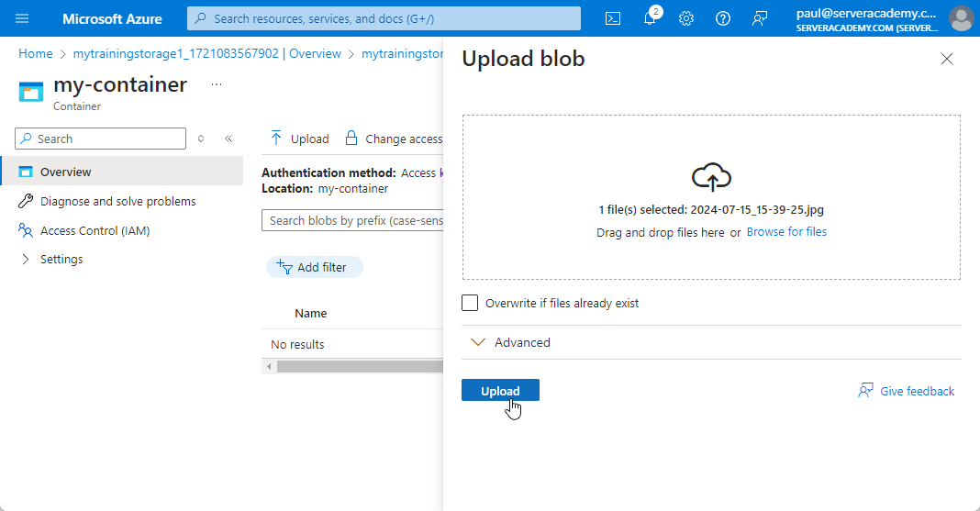Viewport: 980px width, 511px height.
Task: Click the cloud upload icon
Action: click(711, 176)
